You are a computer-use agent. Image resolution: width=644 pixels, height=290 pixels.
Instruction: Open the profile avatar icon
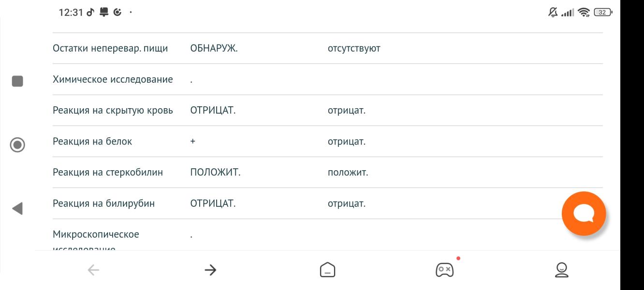point(561,270)
